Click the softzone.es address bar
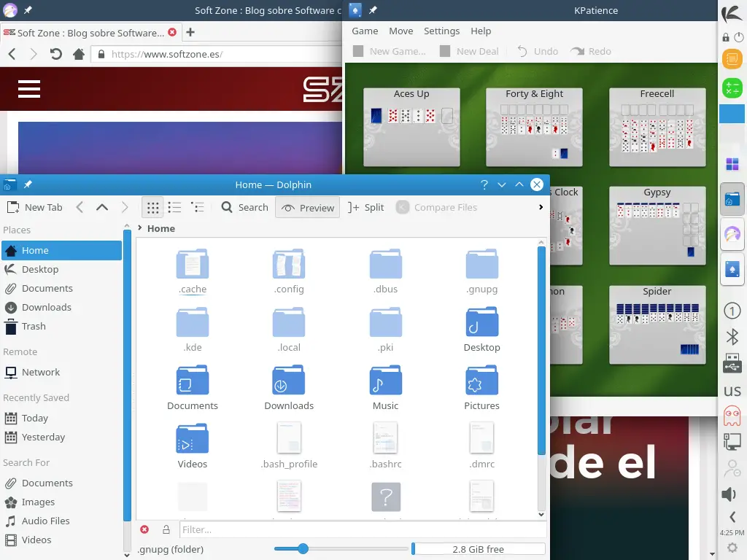Image resolution: width=747 pixels, height=560 pixels. point(217,54)
